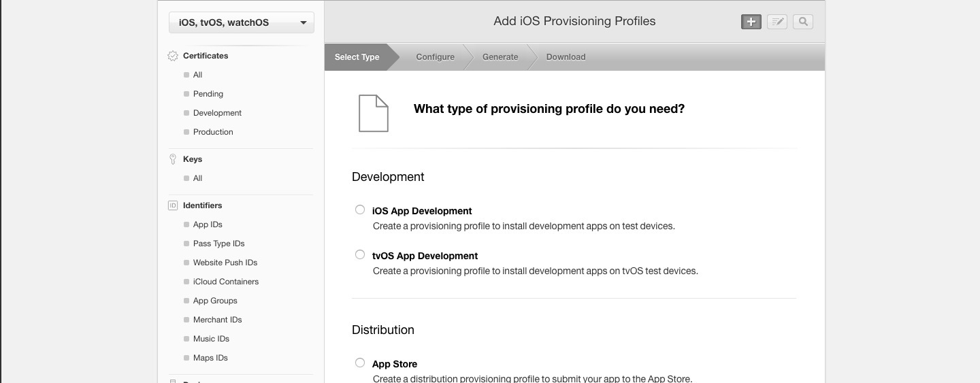Click the Certificates seal icon

point(173,56)
